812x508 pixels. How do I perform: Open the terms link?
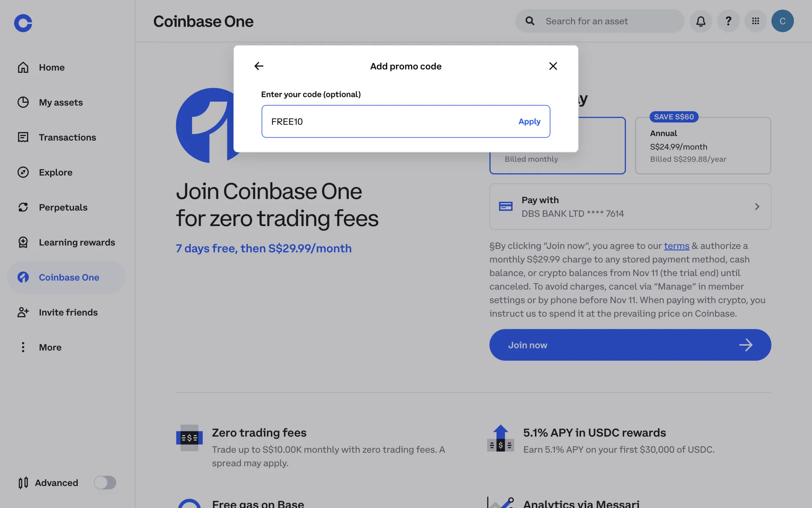[x=676, y=246]
